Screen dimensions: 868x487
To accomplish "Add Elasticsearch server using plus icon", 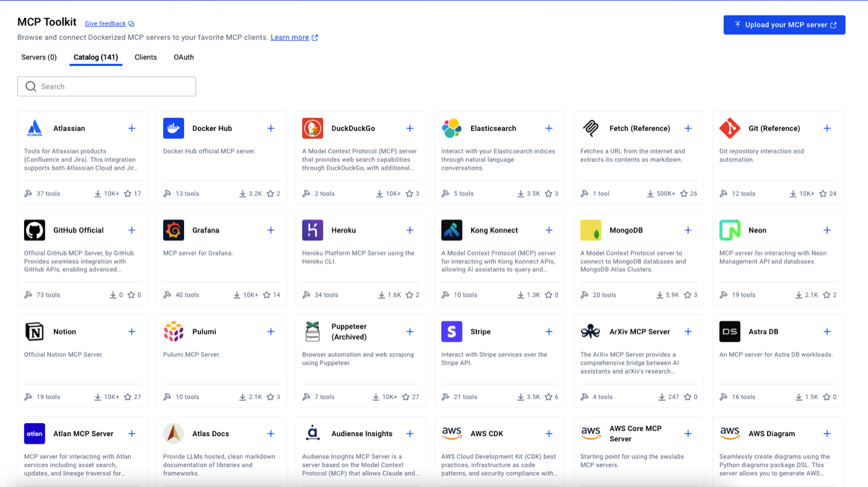I will pyautogui.click(x=549, y=128).
